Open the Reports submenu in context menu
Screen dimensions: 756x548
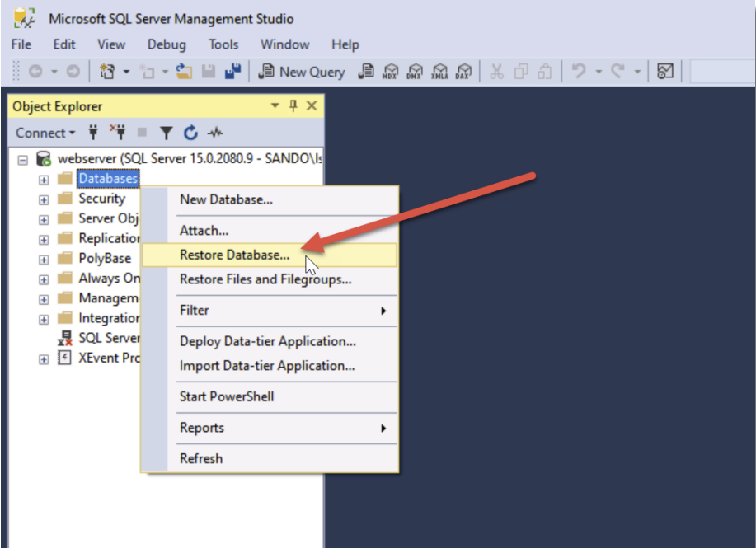pyautogui.click(x=269, y=428)
